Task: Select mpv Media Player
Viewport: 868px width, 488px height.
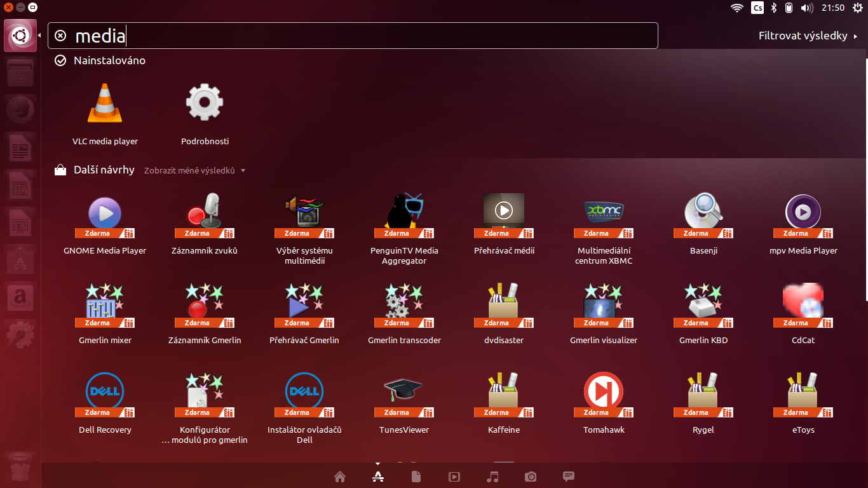Action: tap(803, 224)
